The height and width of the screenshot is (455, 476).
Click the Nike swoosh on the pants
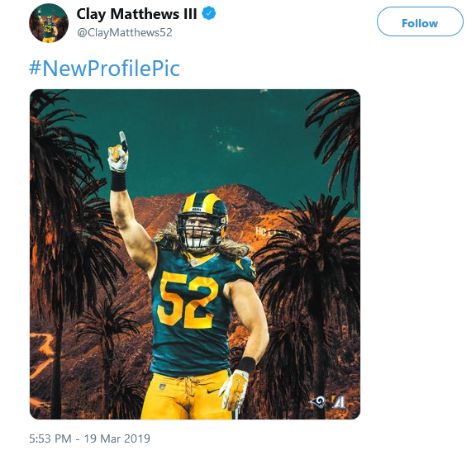(212, 391)
